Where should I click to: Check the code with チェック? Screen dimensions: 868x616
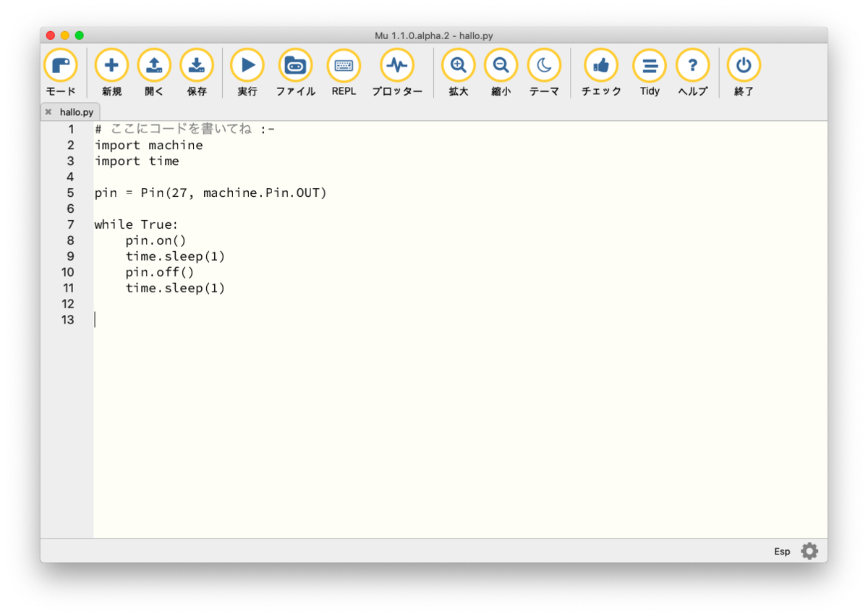(601, 73)
